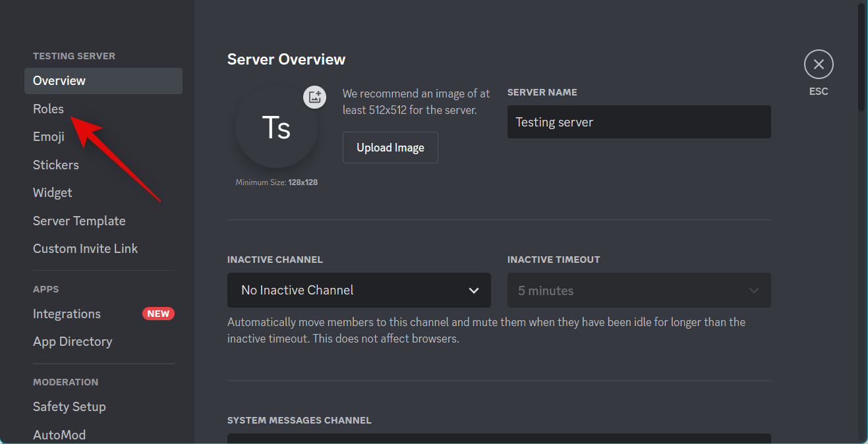Image resolution: width=868 pixels, height=444 pixels.
Task: Navigate to the Widget settings
Action: pos(53,193)
